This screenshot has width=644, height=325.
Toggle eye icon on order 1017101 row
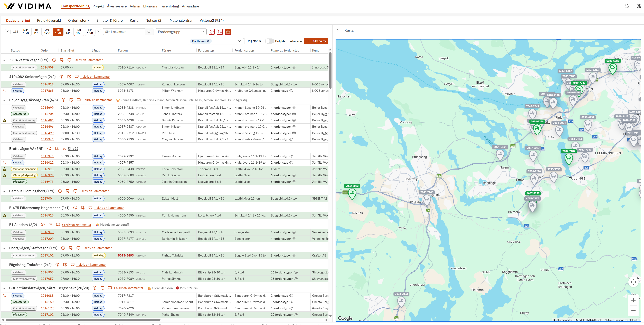tap(294, 255)
